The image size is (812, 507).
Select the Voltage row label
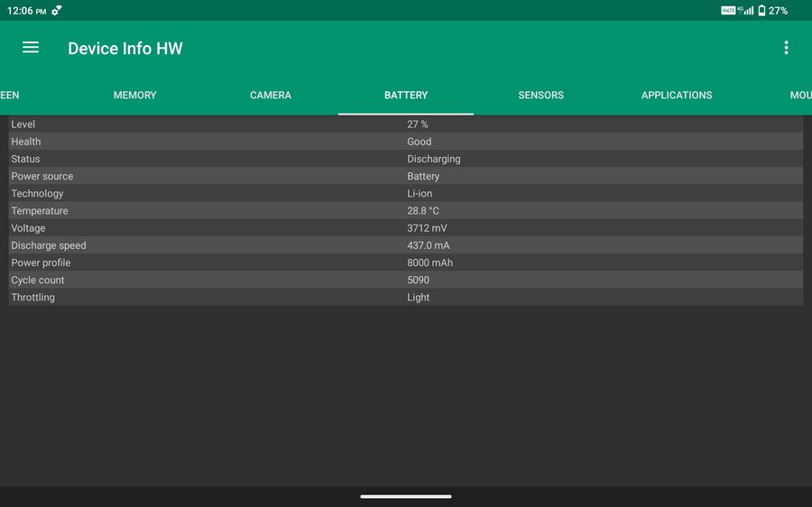tap(28, 228)
